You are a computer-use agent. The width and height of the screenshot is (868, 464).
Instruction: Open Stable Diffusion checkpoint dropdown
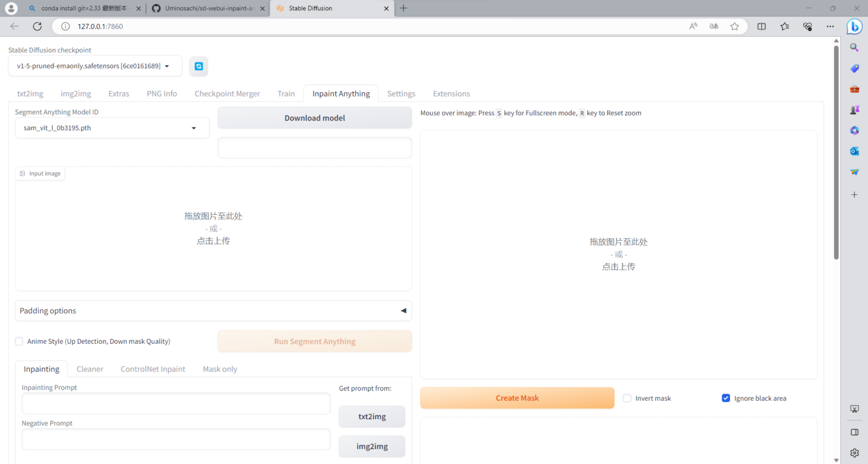(x=95, y=66)
